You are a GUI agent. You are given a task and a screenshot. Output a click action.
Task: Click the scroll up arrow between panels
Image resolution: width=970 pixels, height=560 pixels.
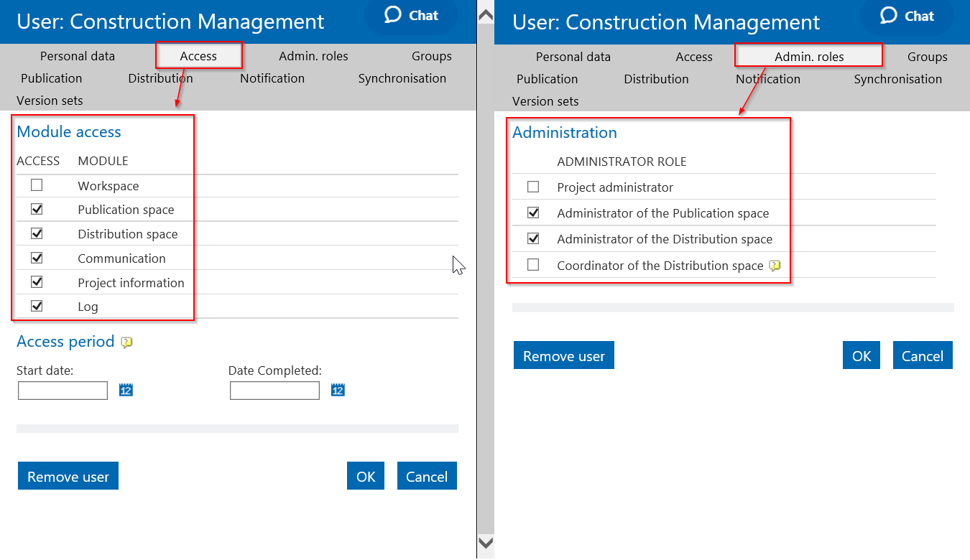pyautogui.click(x=486, y=14)
